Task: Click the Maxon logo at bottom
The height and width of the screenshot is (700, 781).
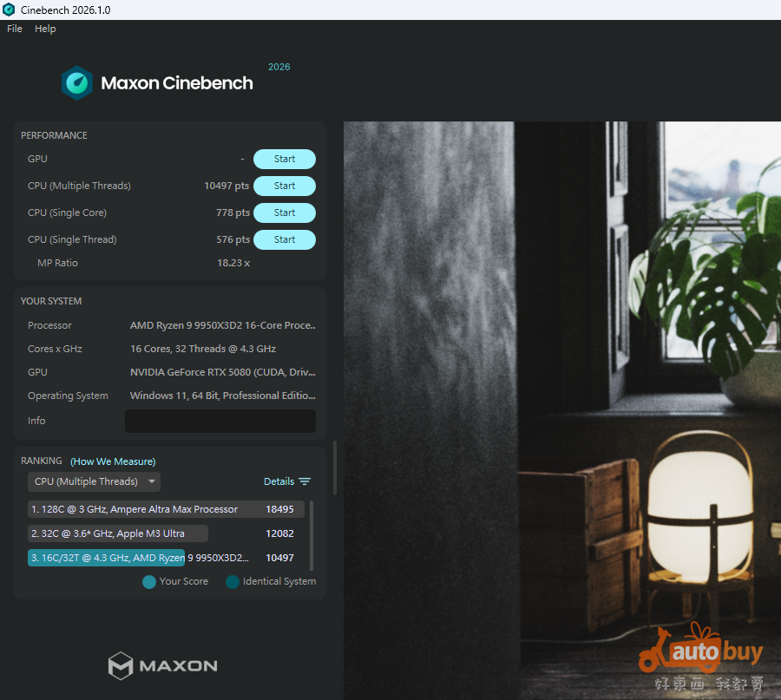Action: coord(162,666)
